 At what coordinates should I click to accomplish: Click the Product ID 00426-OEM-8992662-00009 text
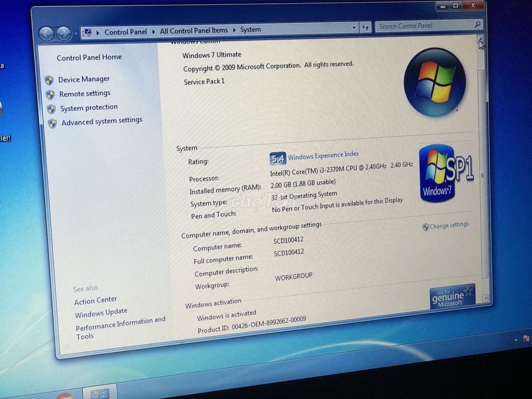(x=252, y=325)
